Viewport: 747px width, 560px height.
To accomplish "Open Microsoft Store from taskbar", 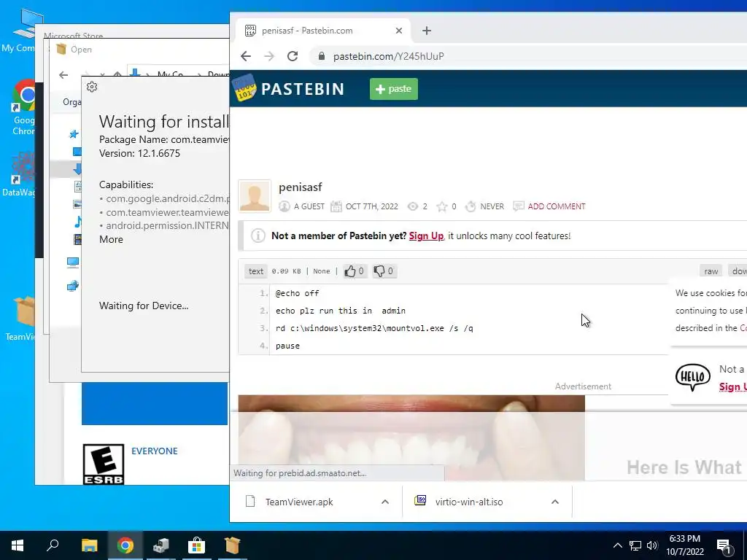I will coord(196,545).
